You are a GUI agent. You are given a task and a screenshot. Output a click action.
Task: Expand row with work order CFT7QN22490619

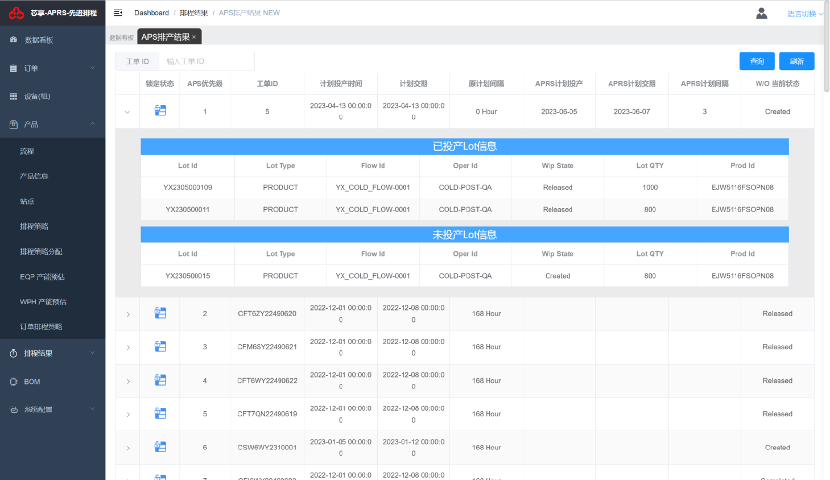tap(128, 414)
